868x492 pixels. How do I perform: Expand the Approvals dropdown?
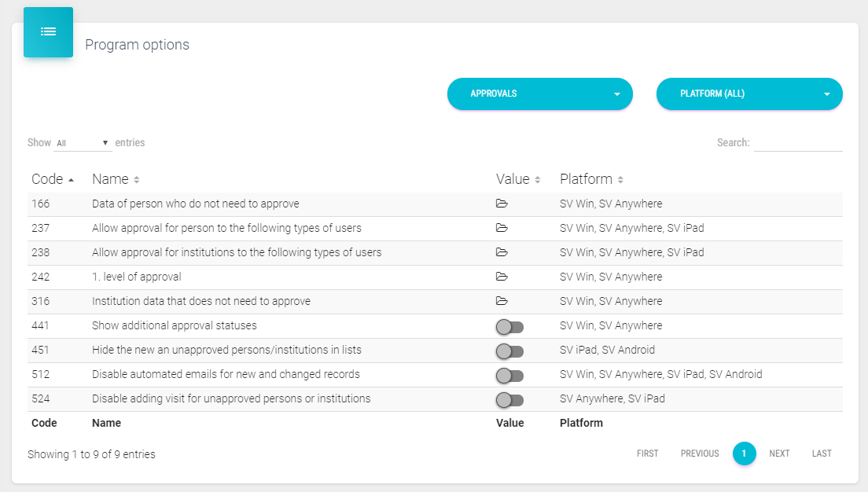click(539, 94)
